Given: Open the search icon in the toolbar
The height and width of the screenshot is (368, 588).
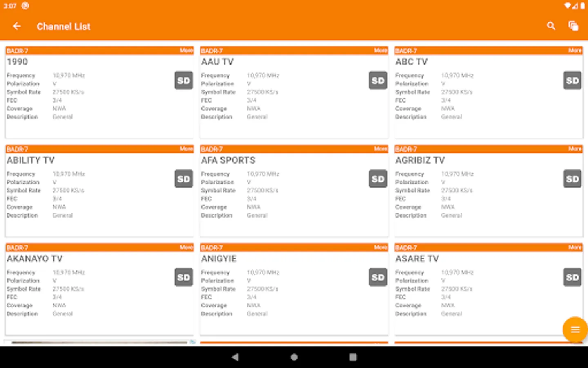Looking at the screenshot, I should click(x=551, y=26).
